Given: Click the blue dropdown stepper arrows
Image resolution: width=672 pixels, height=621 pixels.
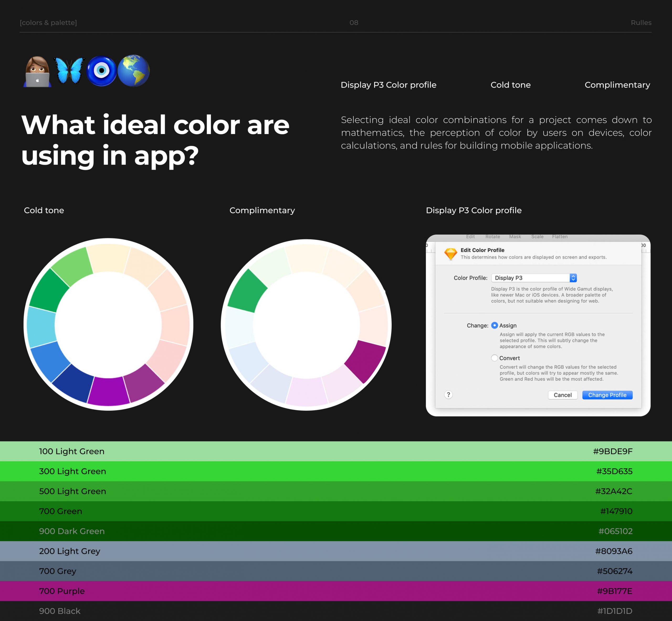Looking at the screenshot, I should point(573,278).
